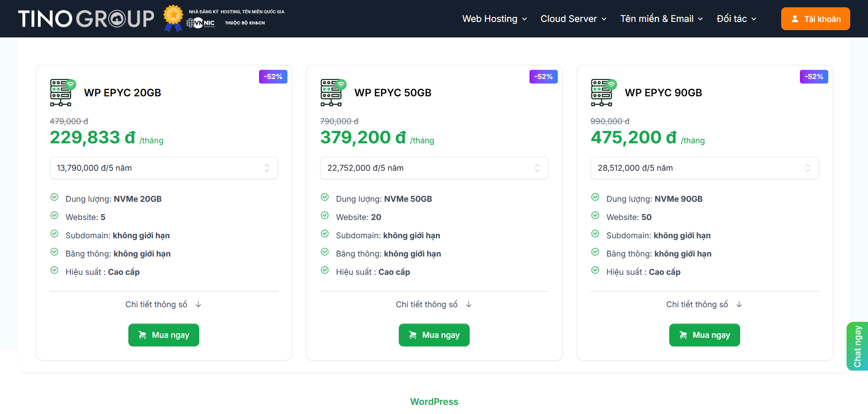Click the green checkmark beside NVMe 50GB
This screenshot has height=414, width=868.
325,197
